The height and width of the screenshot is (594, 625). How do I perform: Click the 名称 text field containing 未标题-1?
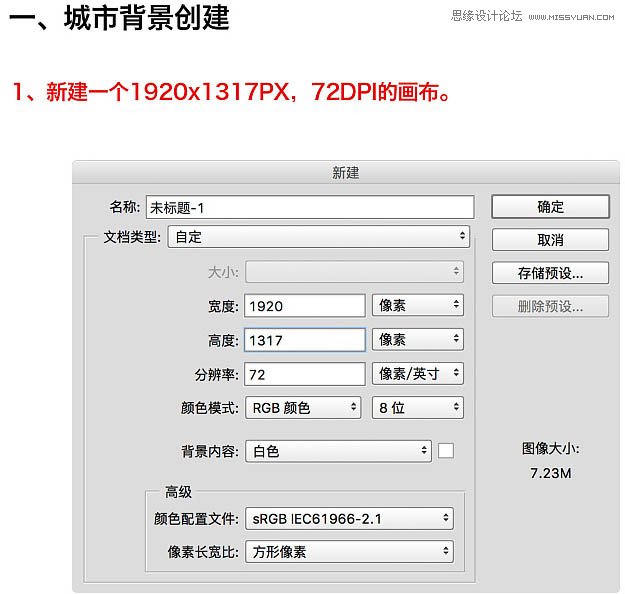click(309, 207)
